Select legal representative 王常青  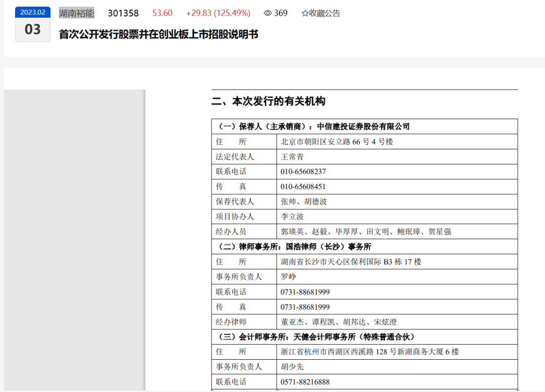coord(292,157)
